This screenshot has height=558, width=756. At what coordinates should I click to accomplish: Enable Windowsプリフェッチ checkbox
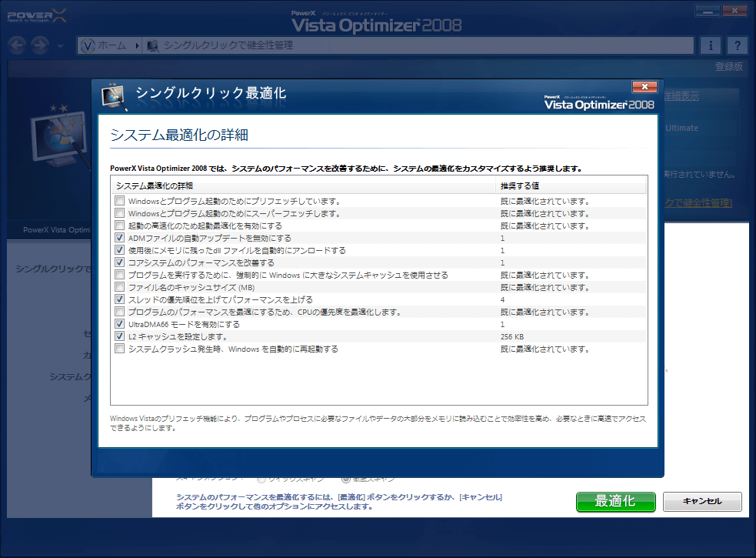click(119, 201)
